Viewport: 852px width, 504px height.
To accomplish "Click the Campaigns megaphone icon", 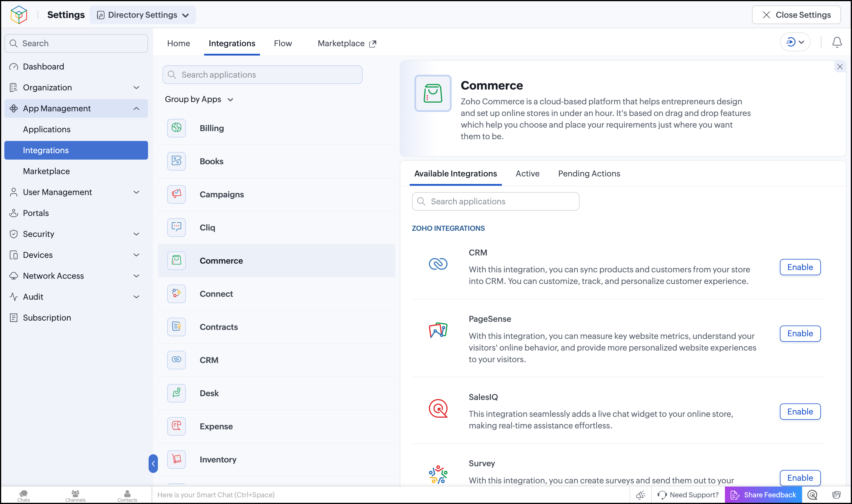I will pyautogui.click(x=176, y=194).
